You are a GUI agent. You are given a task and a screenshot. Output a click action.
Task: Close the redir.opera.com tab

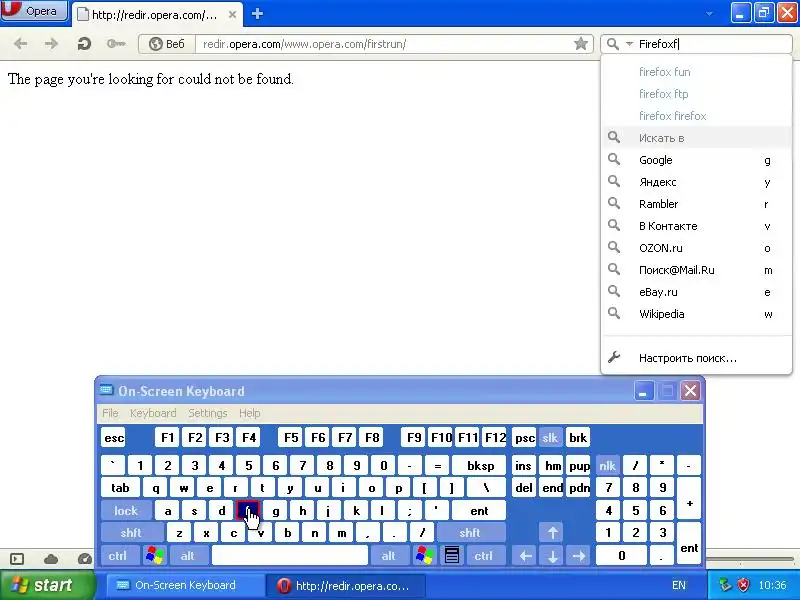click(x=232, y=14)
